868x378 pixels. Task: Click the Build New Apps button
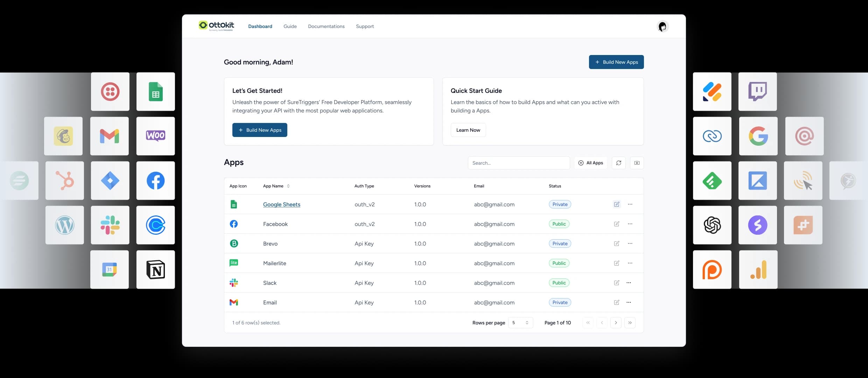tap(616, 62)
